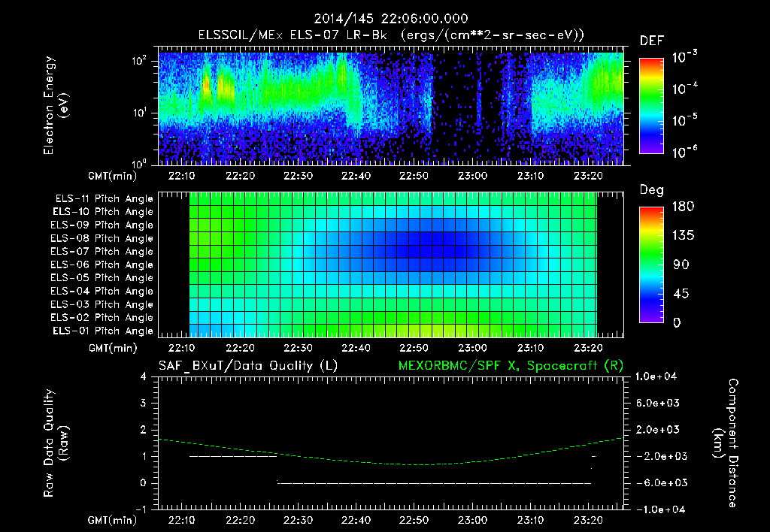Click the 10^-4 value on DEF scale
The width and height of the screenshot is (770, 532).
pos(685,88)
